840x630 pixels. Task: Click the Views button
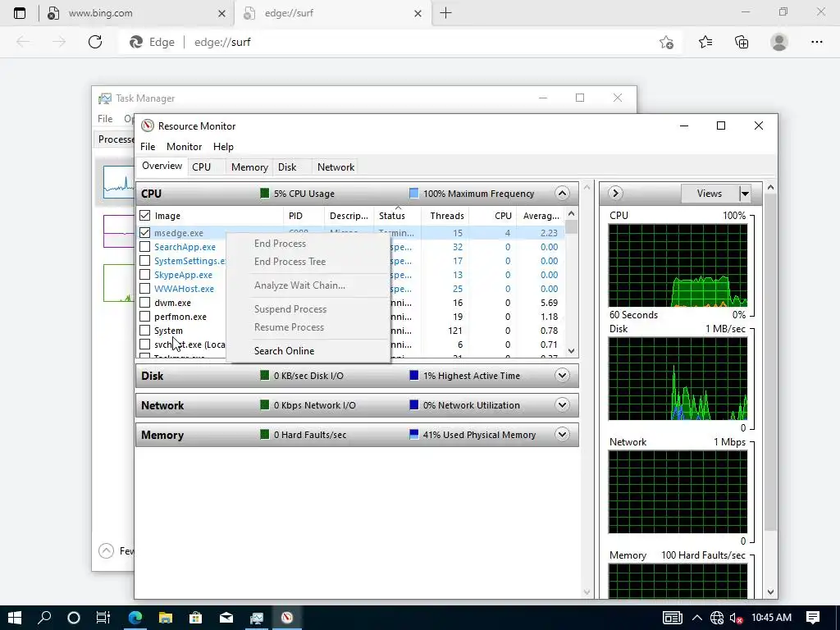[x=710, y=194]
